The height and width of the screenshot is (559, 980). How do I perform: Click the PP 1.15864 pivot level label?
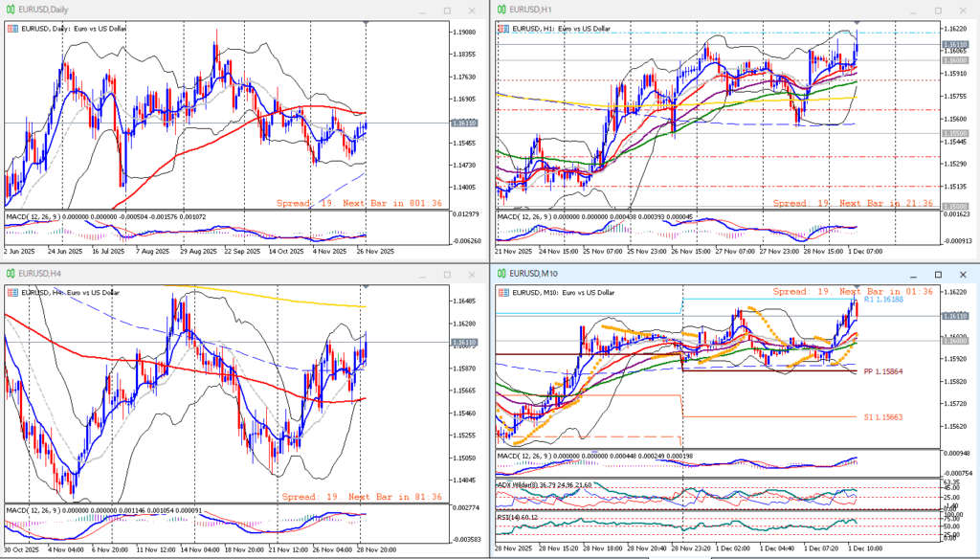pos(883,371)
